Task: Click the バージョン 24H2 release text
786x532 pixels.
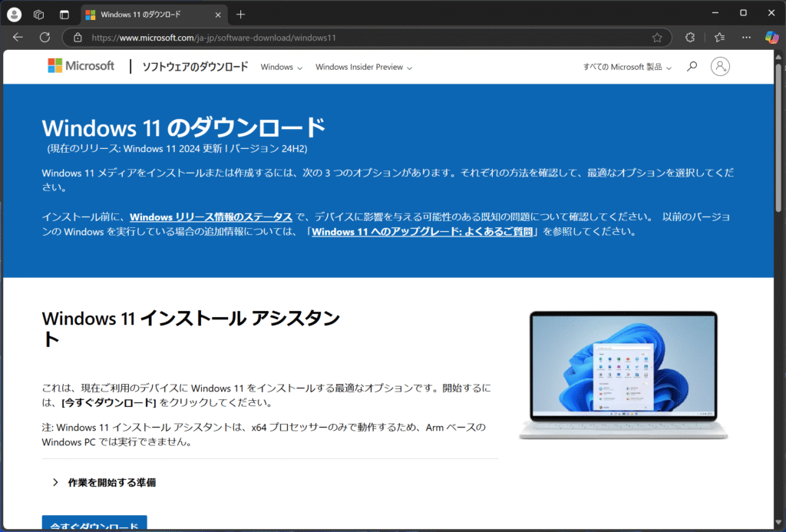Action: tap(268, 149)
